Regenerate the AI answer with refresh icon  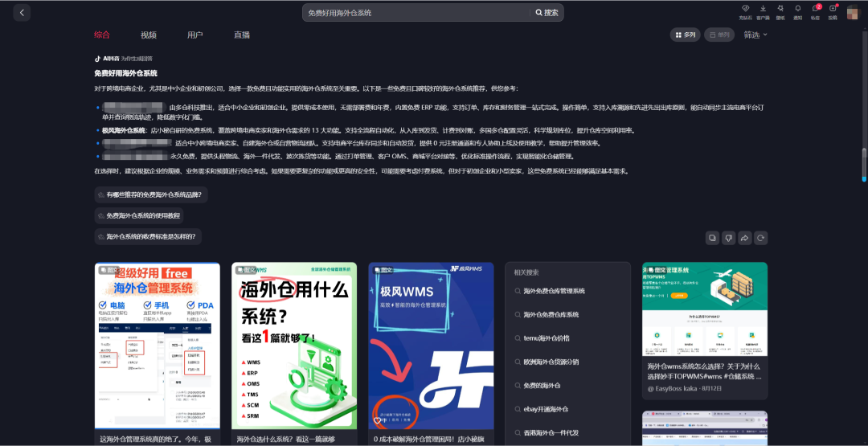[760, 238]
